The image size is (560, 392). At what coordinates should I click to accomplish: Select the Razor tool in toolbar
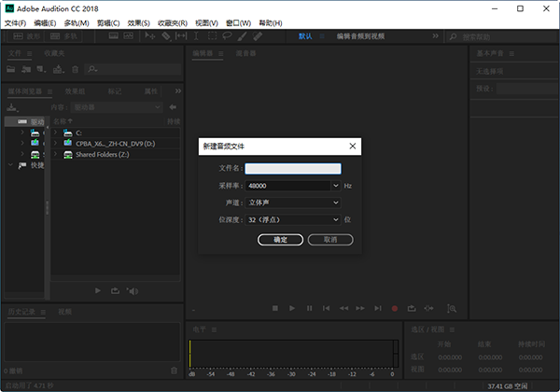pos(165,36)
